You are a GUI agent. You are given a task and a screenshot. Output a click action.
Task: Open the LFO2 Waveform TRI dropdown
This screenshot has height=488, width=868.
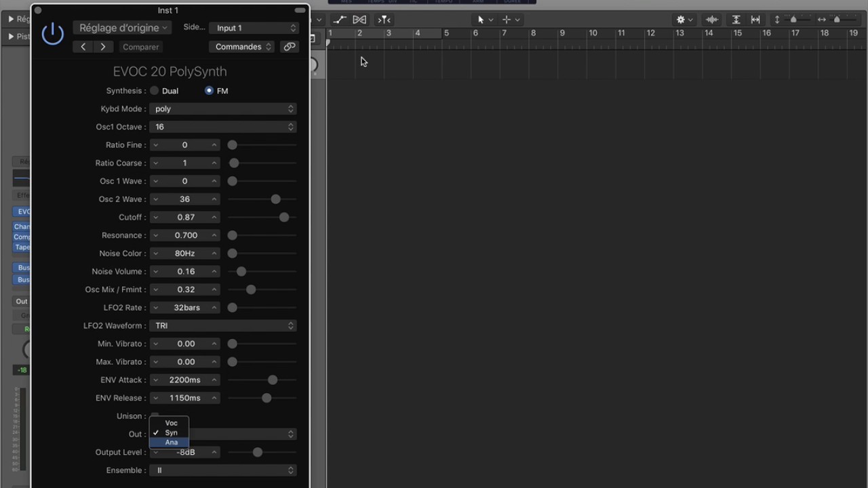(x=223, y=325)
